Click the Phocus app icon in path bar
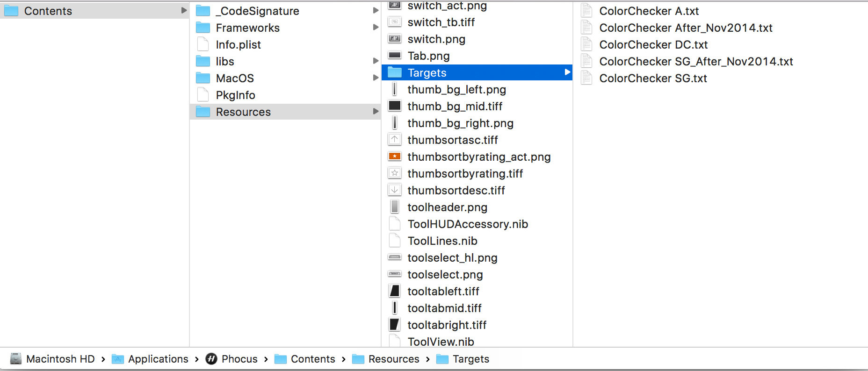Screen dimensions: 868x371 [211, 359]
